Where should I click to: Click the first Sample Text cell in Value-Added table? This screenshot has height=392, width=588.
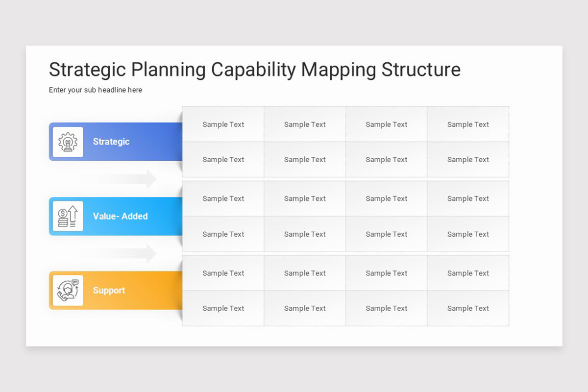pyautogui.click(x=223, y=198)
